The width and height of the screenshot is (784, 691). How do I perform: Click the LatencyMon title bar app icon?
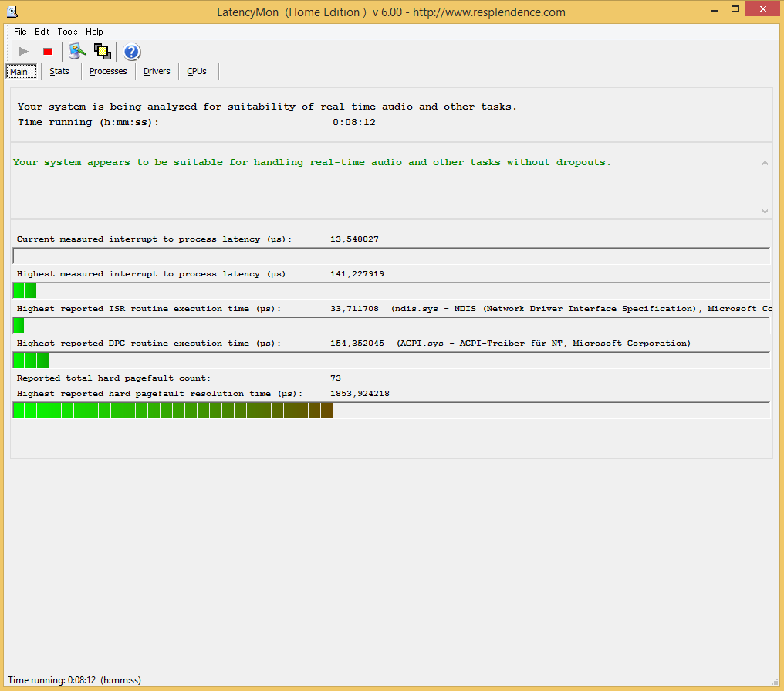point(12,12)
